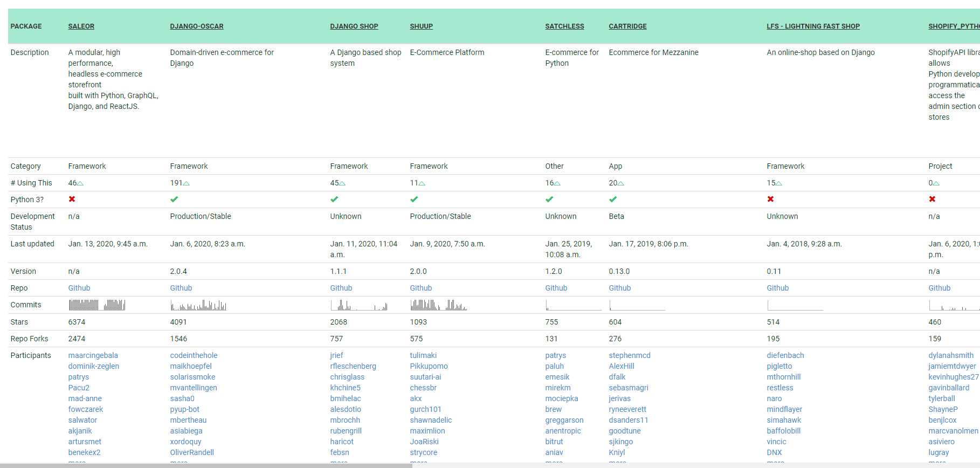Screen dimensions: 980x468
Task: Open participant benekex2's profile
Action: (85, 452)
